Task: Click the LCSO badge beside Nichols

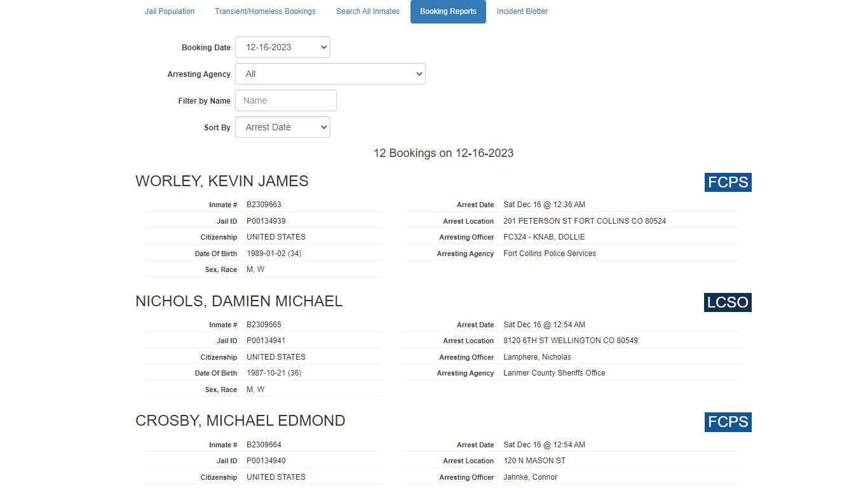Action: tap(728, 302)
